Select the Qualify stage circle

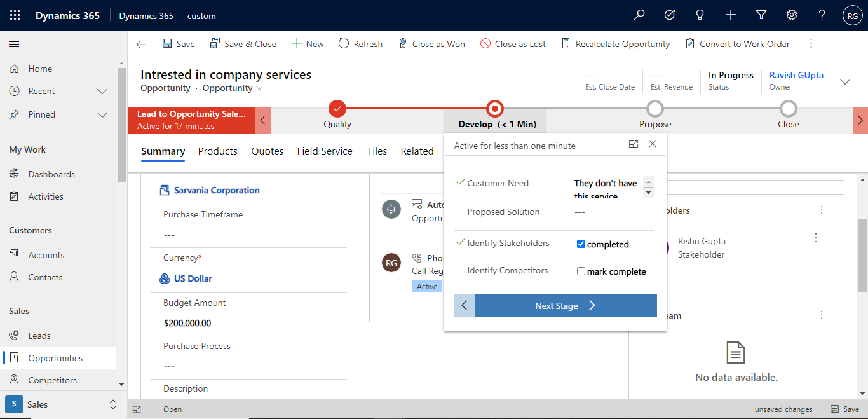337,109
